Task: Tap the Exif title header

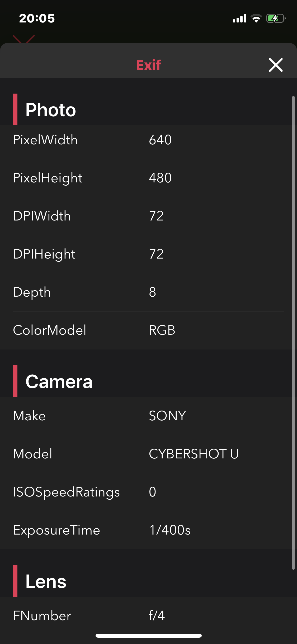Action: pos(148,65)
